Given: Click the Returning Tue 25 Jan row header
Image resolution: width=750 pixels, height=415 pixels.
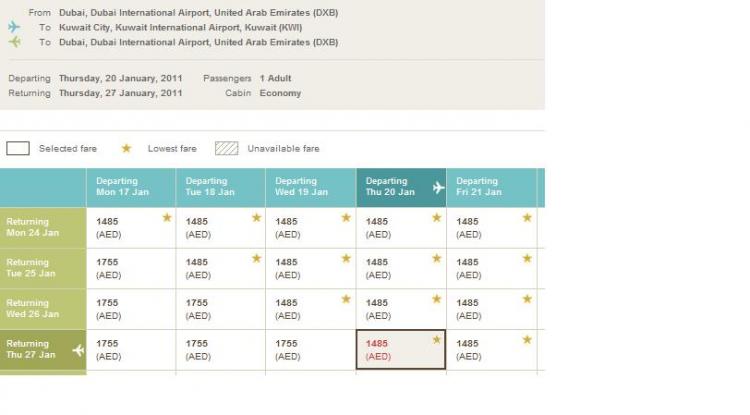Looking at the screenshot, I should pos(42,268).
